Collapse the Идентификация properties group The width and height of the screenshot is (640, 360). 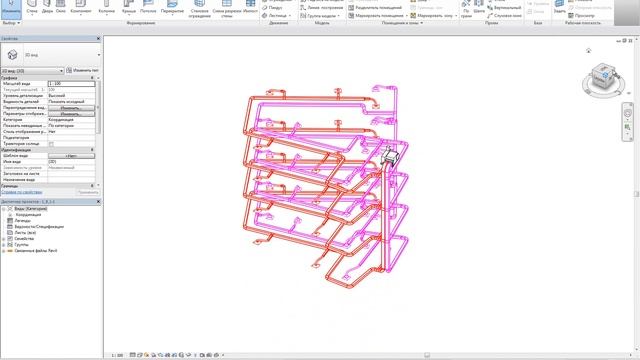pyautogui.click(x=92, y=150)
